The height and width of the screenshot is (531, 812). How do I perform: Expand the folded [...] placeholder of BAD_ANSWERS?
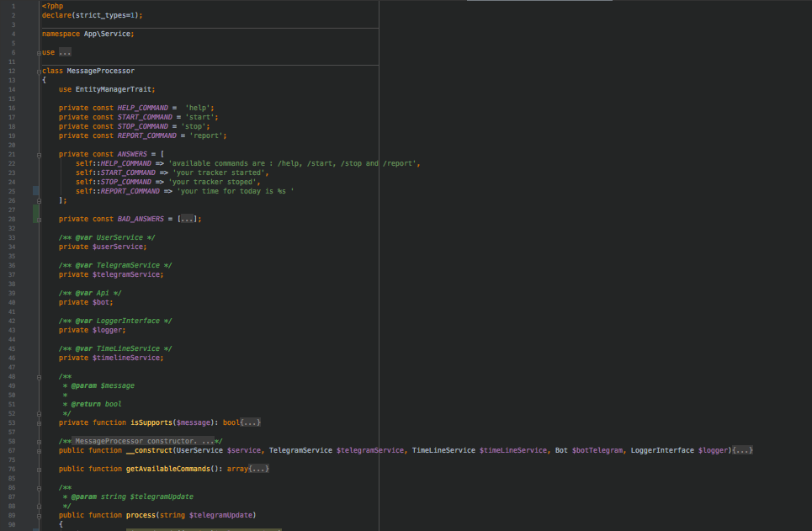click(x=188, y=219)
